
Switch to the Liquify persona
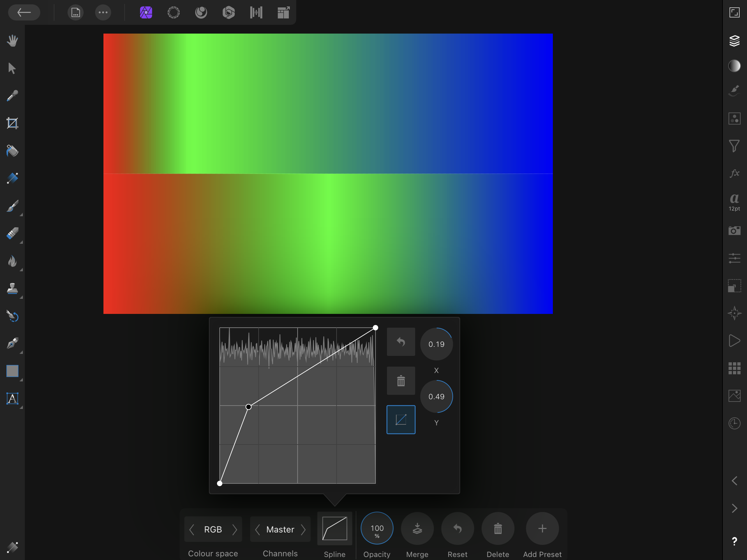201,12
